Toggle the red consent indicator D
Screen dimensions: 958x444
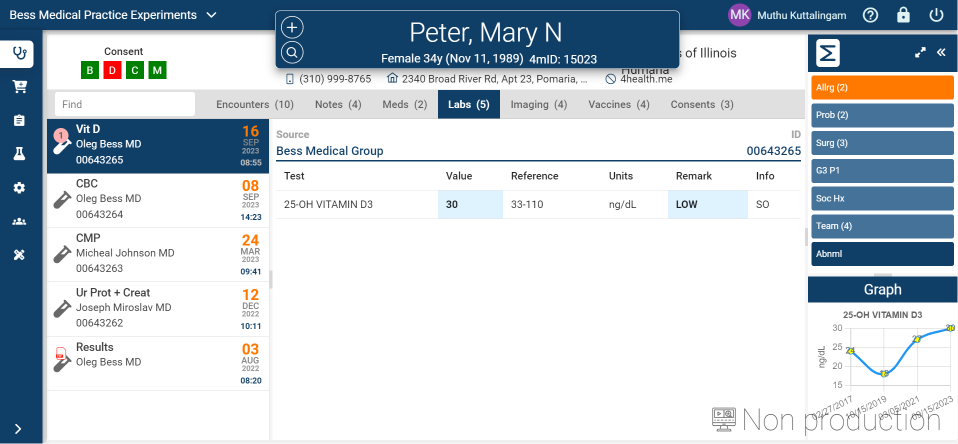(x=112, y=70)
